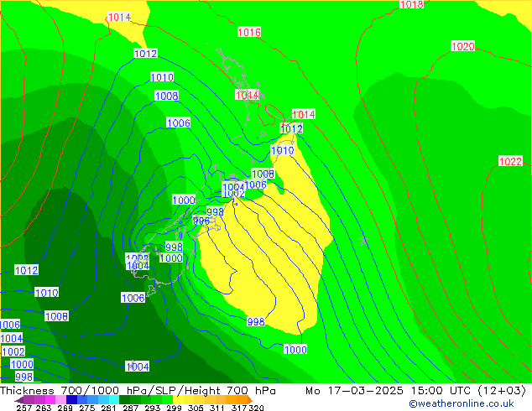Screen dimensions: 532x411
Task: Click the red 1022 isobar label
Action: [510, 161]
